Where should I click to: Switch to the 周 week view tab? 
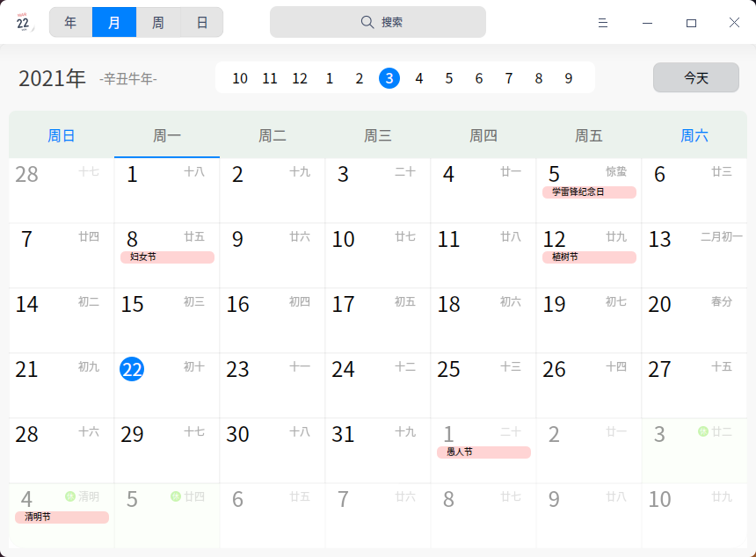(158, 22)
